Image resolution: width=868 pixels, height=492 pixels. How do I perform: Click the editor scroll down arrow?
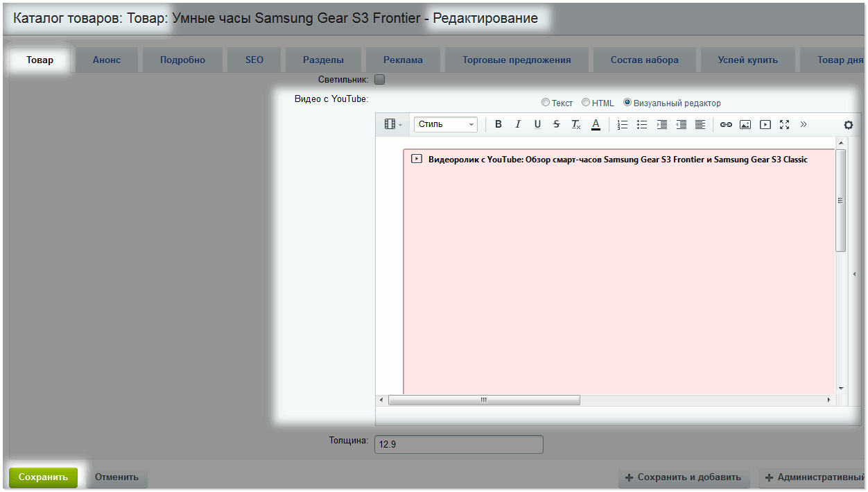pyautogui.click(x=841, y=388)
